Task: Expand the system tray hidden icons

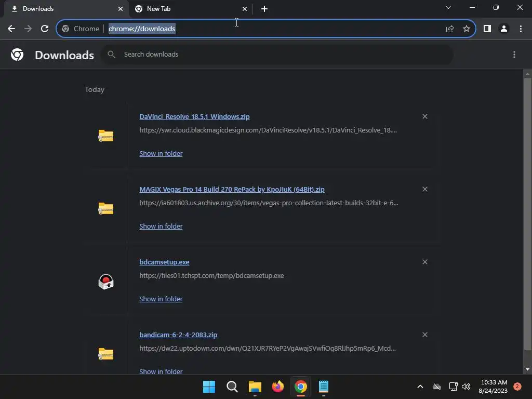Action: pos(420,387)
